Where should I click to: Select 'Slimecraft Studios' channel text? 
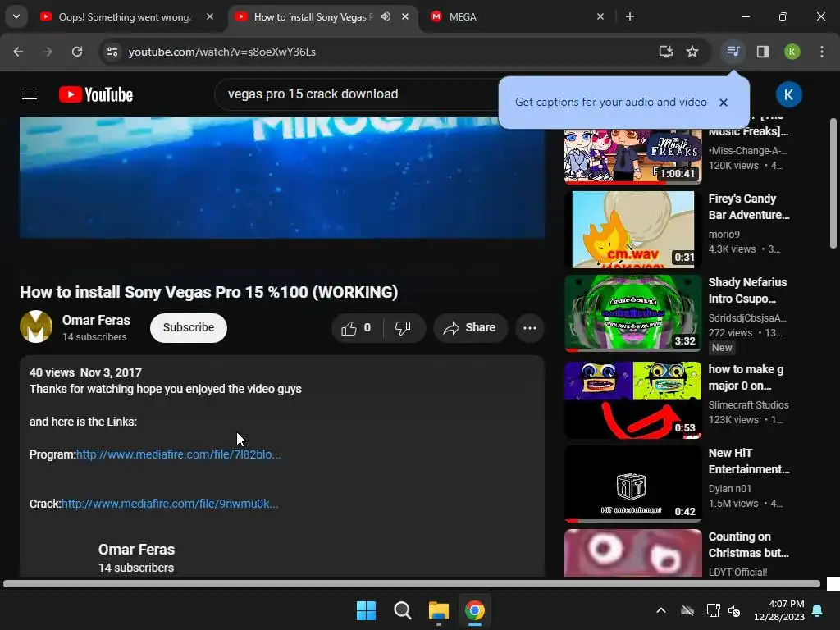[748, 405]
